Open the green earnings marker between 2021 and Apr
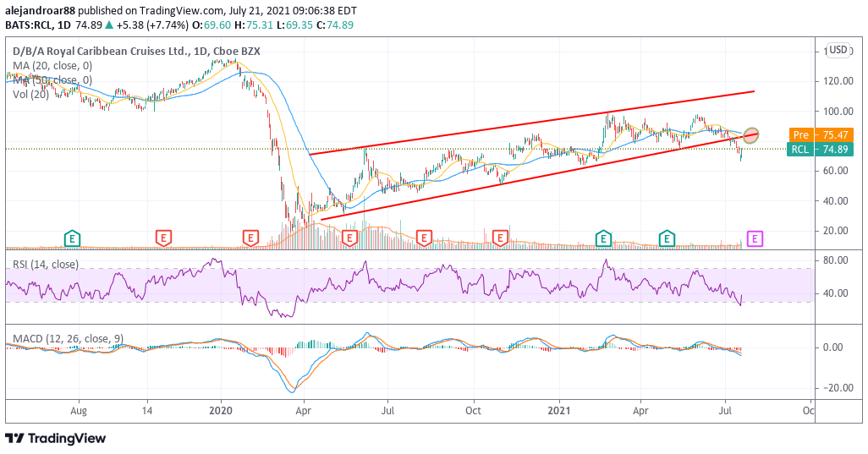The image size is (868, 454). tap(603, 239)
